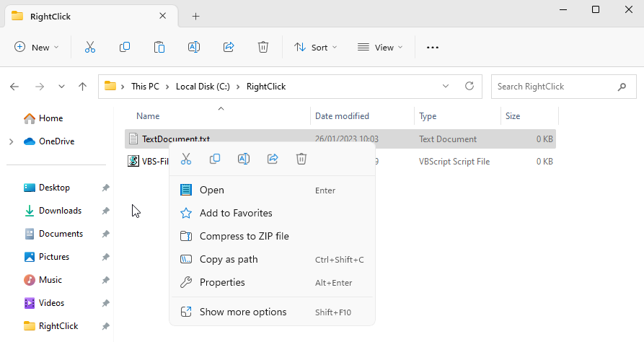This screenshot has height=342, width=644.
Task: Click the Delete trash icon in the context menu
Action: (301, 159)
